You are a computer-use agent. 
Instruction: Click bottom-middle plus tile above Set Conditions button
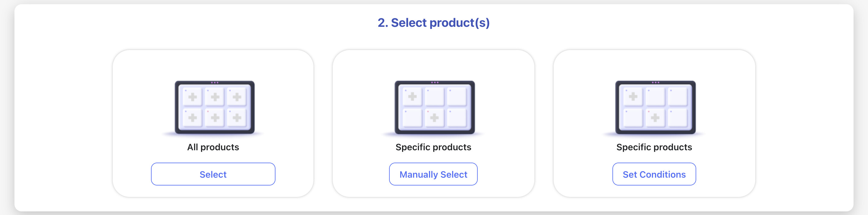click(x=655, y=118)
